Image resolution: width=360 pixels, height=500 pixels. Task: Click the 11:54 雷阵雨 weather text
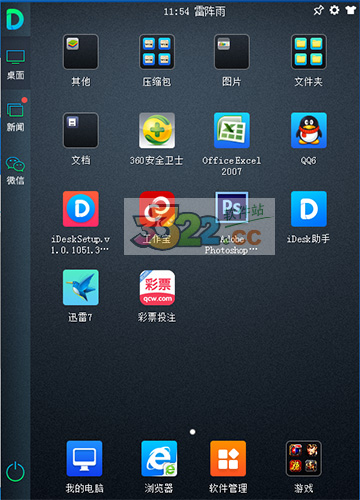(194, 12)
